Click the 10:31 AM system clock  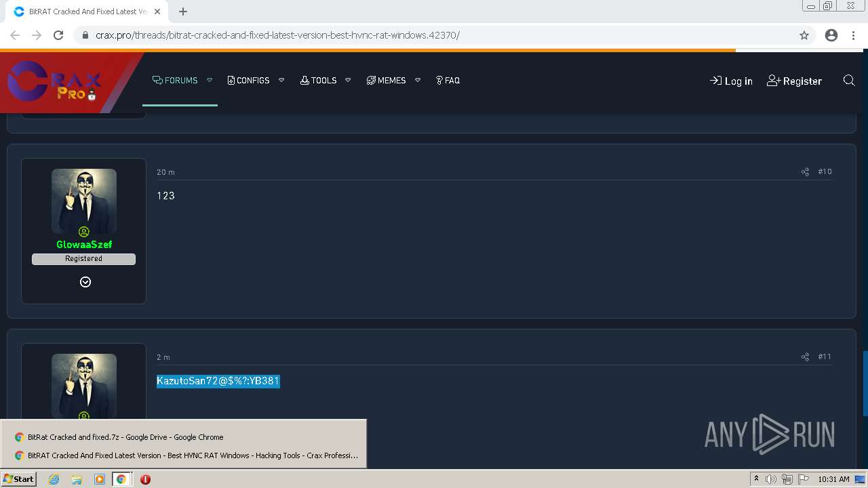pos(833,479)
